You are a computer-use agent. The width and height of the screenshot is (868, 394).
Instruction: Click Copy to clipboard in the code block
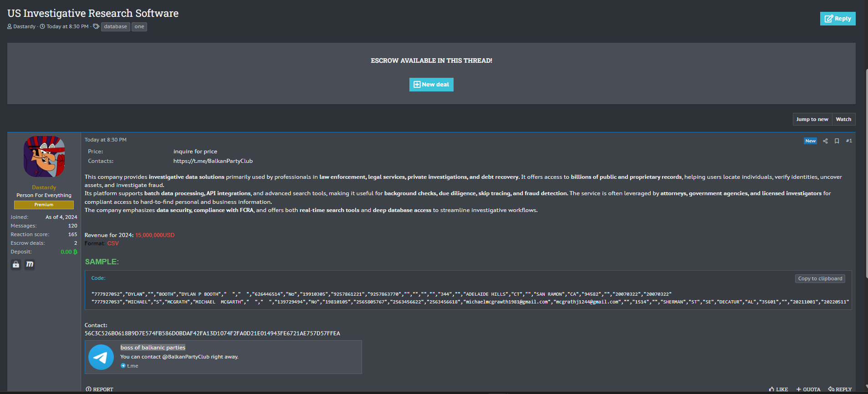coord(820,278)
